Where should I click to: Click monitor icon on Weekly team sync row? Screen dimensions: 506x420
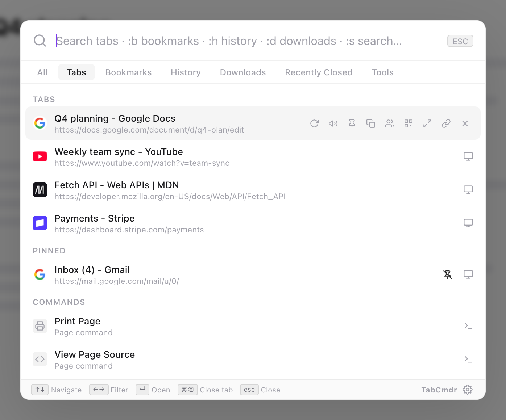tap(468, 156)
